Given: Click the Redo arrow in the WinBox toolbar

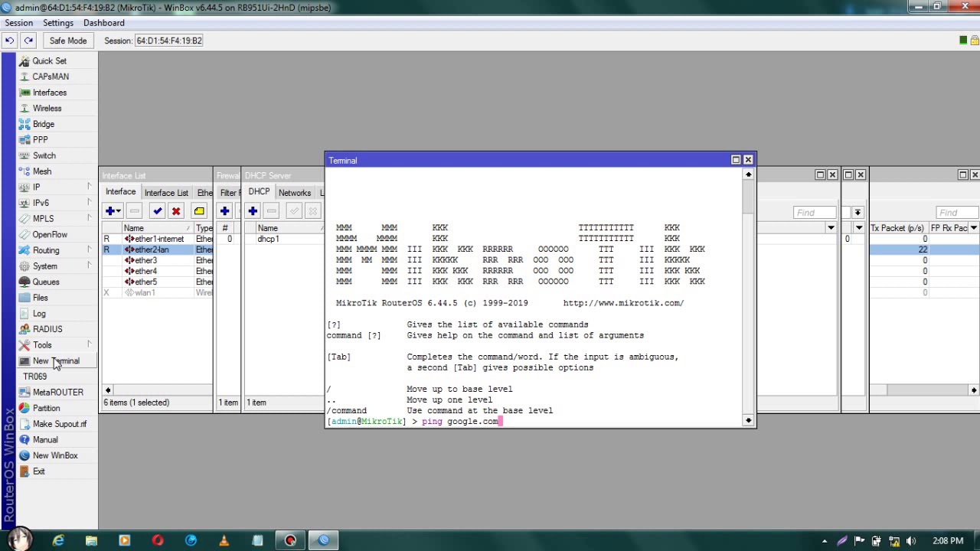Looking at the screenshot, I should pyautogui.click(x=28, y=41).
